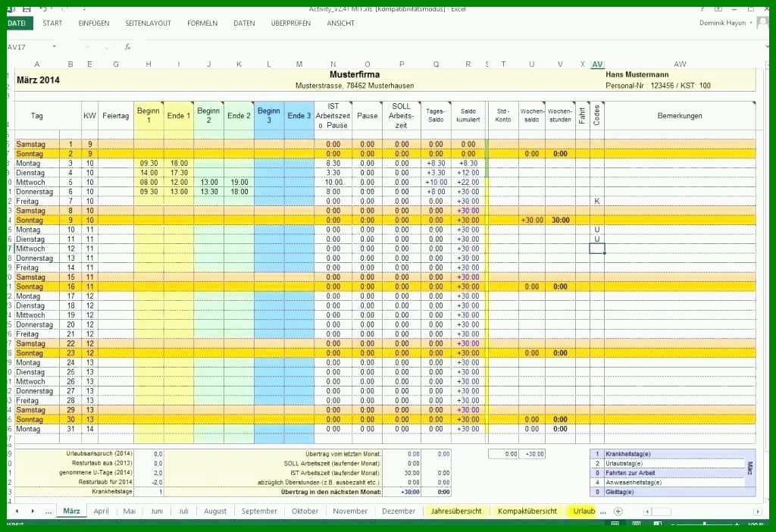Viewport: 776px width, 532px height.
Task: Click the "K" code on Freitag 7
Action: [x=597, y=202]
